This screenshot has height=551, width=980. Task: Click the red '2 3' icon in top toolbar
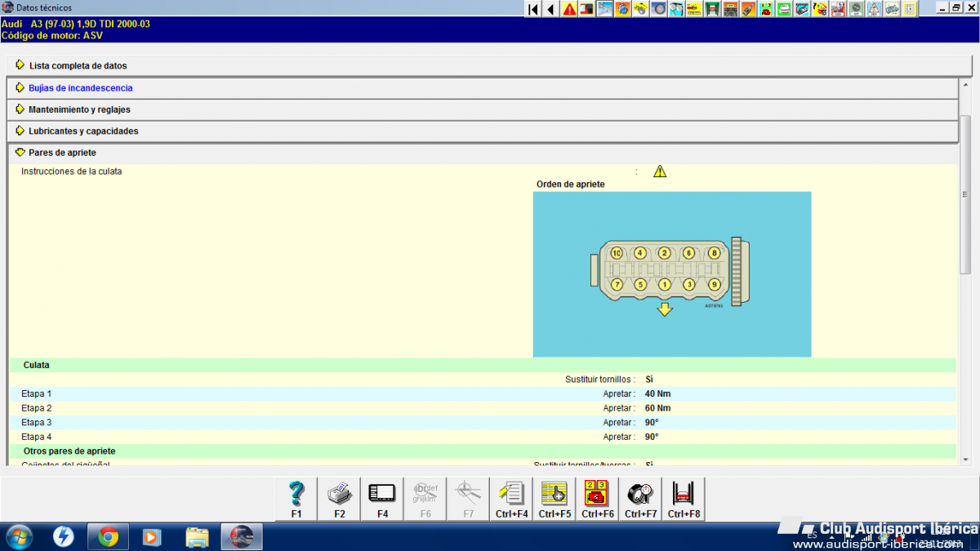tap(765, 9)
